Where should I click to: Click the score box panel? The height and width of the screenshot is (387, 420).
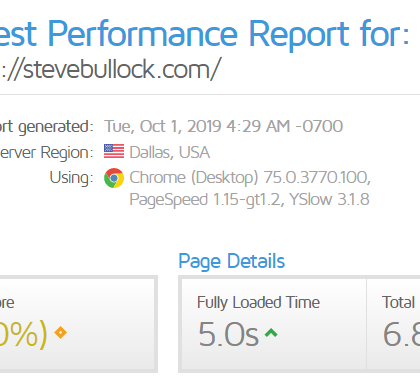(x=77, y=324)
